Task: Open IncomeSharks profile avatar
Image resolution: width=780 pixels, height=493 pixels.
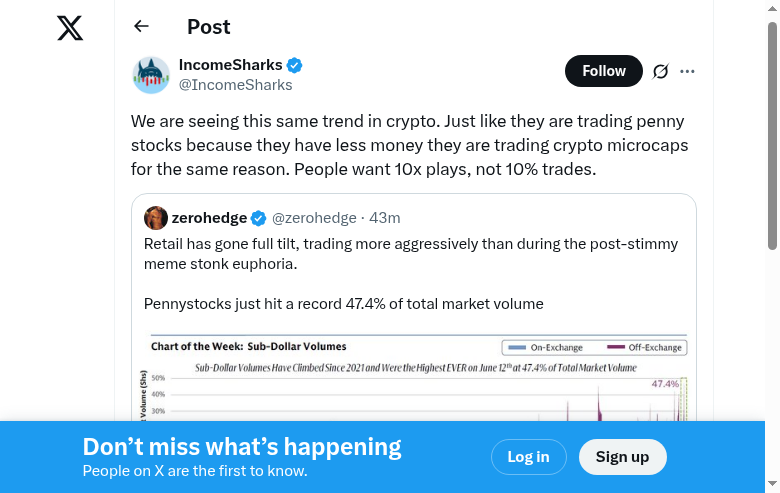Action: [151, 75]
